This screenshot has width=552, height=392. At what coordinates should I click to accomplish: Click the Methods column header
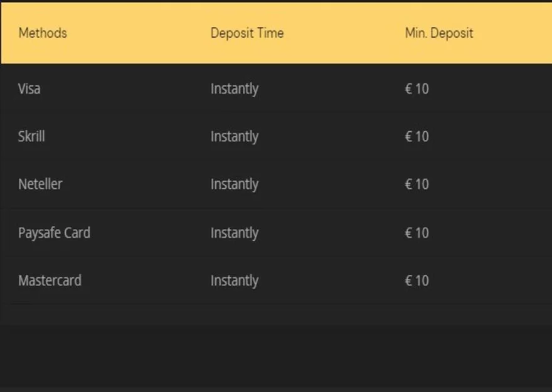tap(43, 33)
